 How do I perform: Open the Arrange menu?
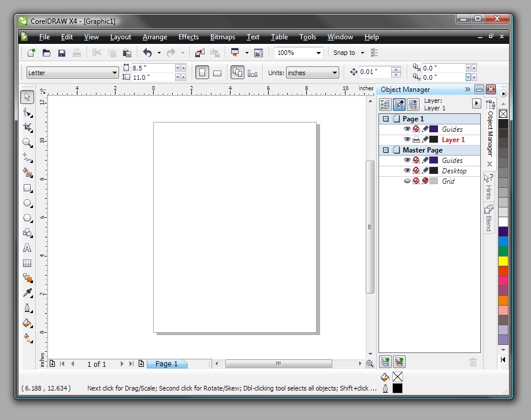[155, 37]
